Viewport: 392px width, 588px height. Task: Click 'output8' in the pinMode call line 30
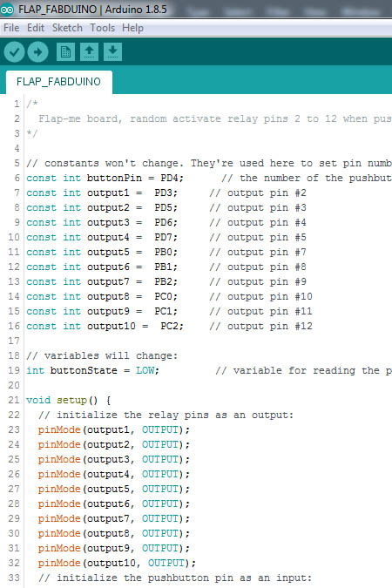coord(108,533)
